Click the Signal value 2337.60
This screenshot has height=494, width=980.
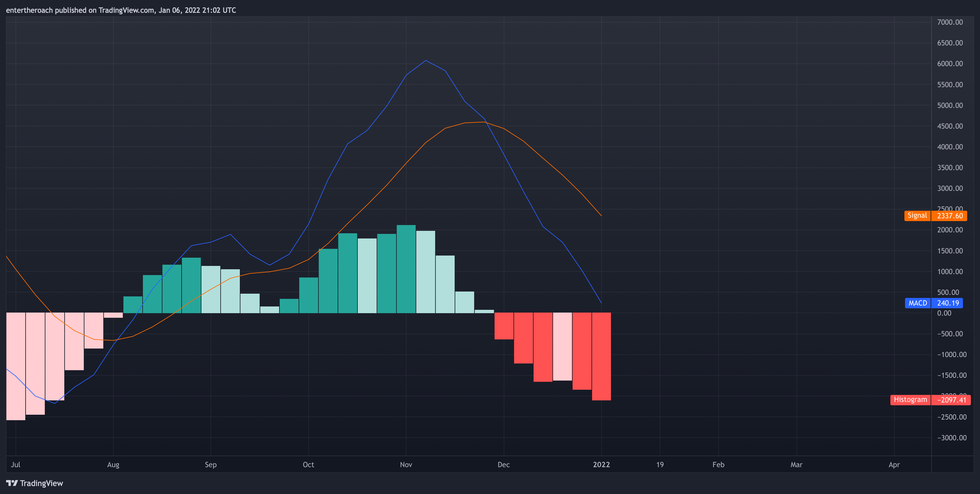tap(950, 216)
